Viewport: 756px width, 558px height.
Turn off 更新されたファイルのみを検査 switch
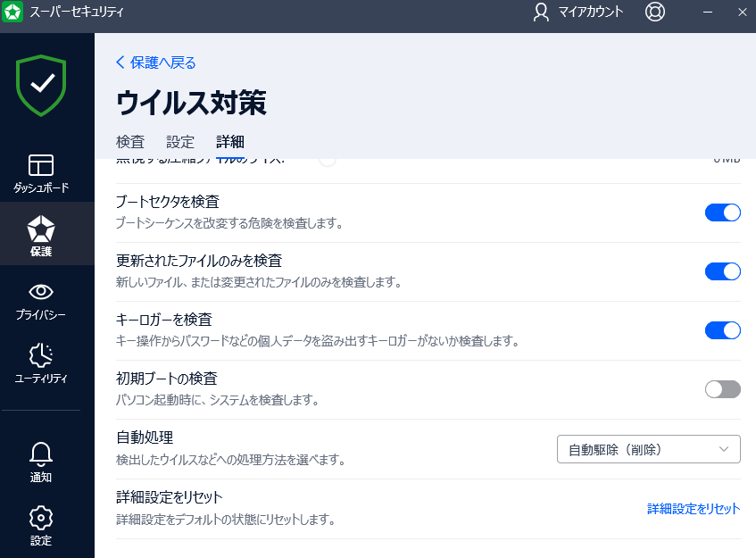722,271
